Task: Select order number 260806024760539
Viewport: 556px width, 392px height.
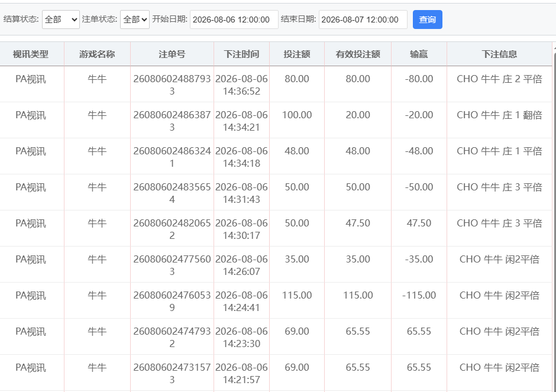Action: point(172,302)
